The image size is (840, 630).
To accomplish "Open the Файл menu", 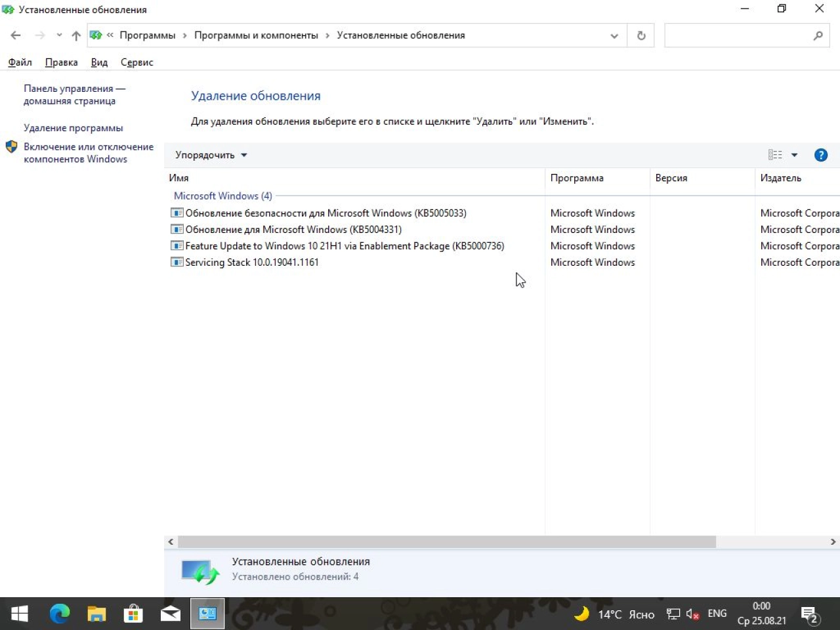I will (x=20, y=62).
